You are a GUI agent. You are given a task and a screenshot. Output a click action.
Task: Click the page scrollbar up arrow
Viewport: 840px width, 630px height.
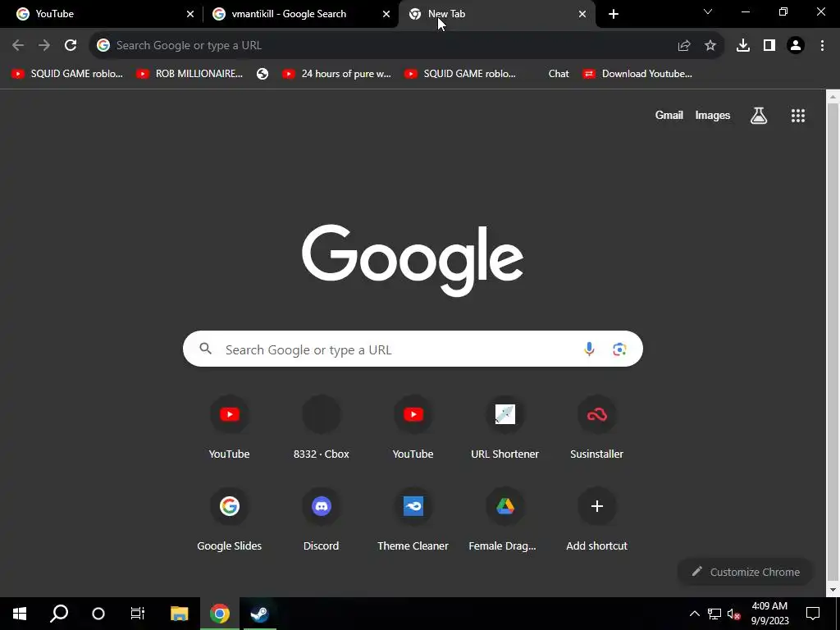tap(833, 98)
